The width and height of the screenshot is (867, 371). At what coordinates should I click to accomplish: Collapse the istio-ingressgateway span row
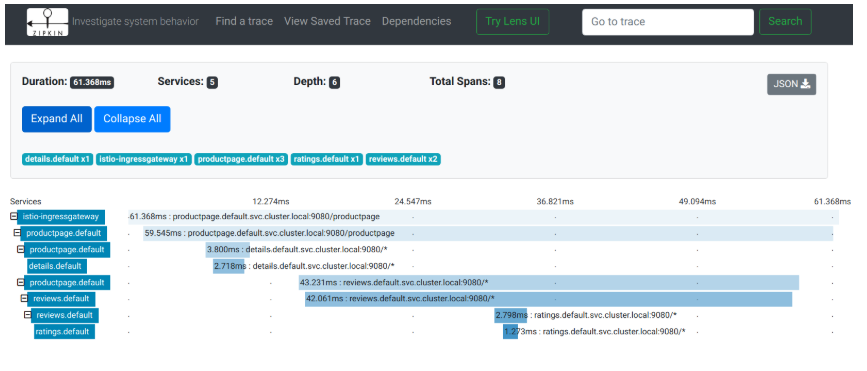14,217
